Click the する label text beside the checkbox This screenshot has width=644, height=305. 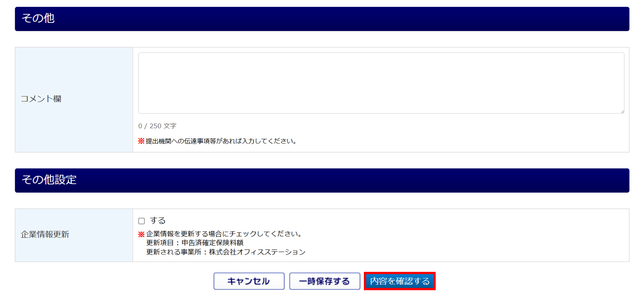(158, 221)
